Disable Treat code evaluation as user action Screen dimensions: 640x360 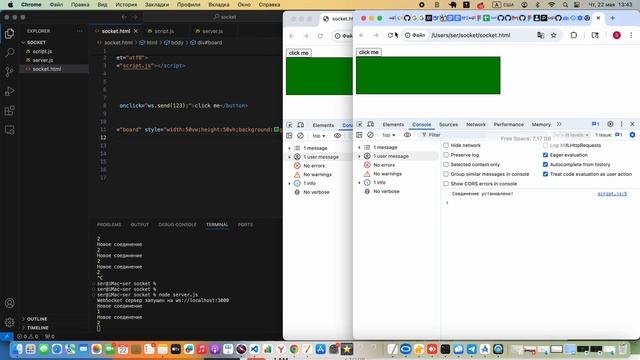(545, 174)
